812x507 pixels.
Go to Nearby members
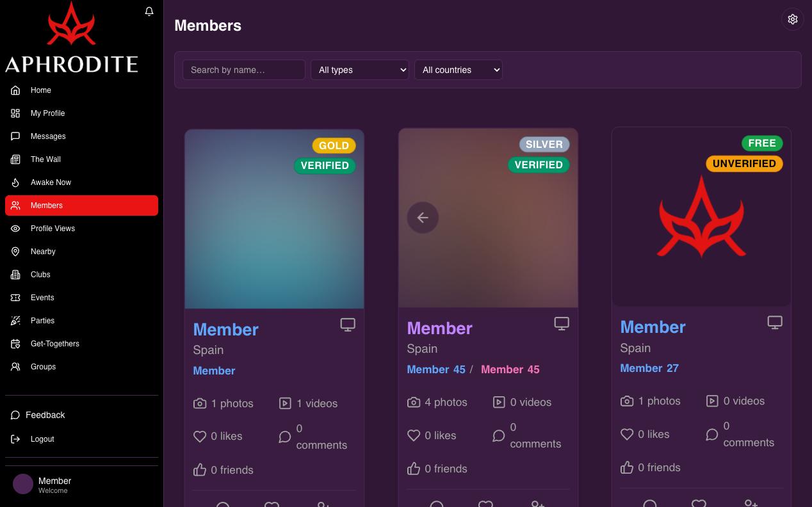81,252
